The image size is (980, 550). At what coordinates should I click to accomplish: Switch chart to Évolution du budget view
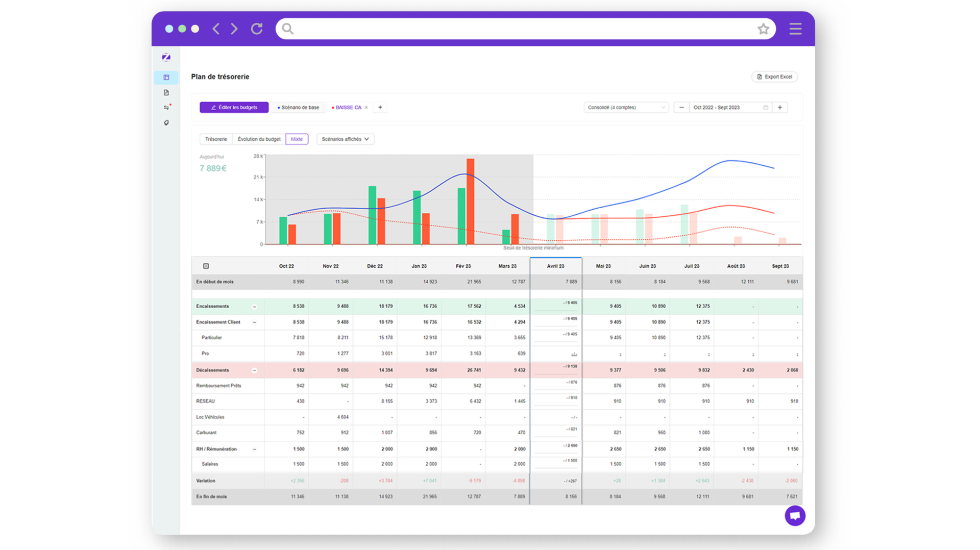point(259,139)
